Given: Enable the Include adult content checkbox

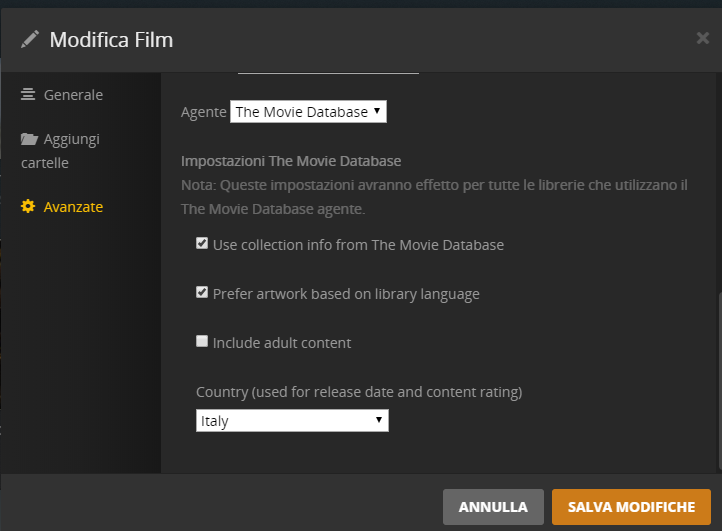Looking at the screenshot, I should point(202,341).
